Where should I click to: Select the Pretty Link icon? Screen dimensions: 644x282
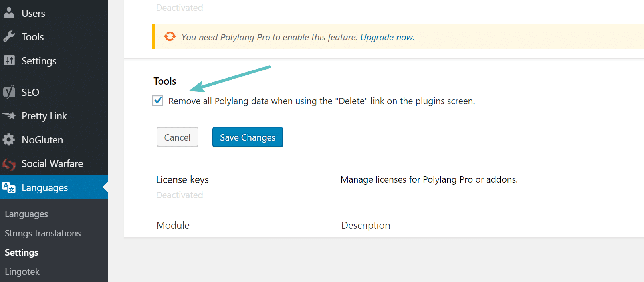tap(9, 116)
